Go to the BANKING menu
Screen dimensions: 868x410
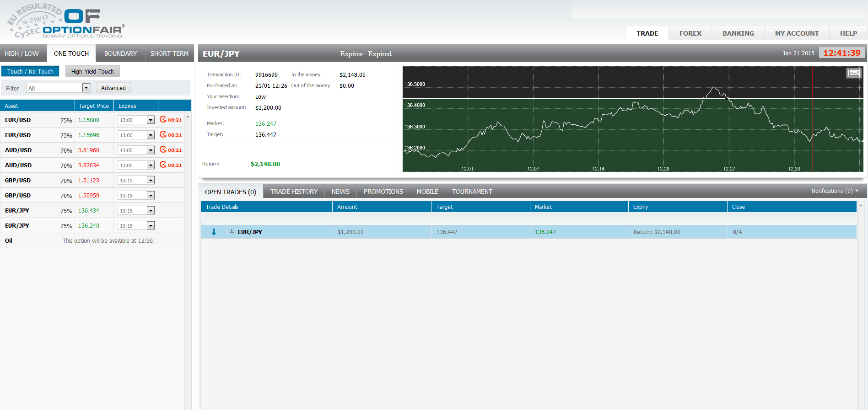738,33
